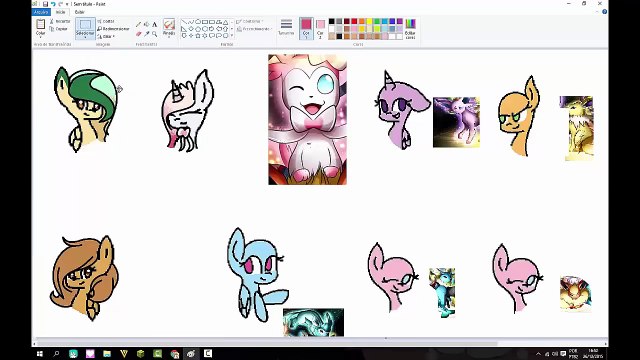Viewport: 640px width, 360px height.
Task: Select the Fill with color bucket tool
Action: [146, 25]
